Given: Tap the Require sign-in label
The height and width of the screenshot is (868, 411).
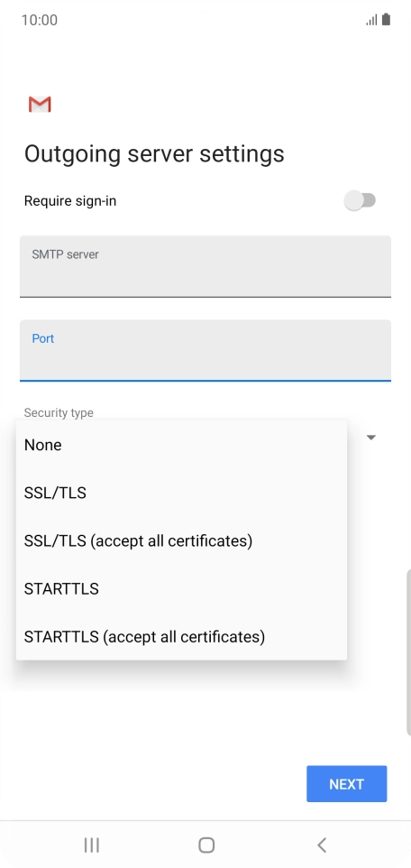Looking at the screenshot, I should click(x=70, y=201).
